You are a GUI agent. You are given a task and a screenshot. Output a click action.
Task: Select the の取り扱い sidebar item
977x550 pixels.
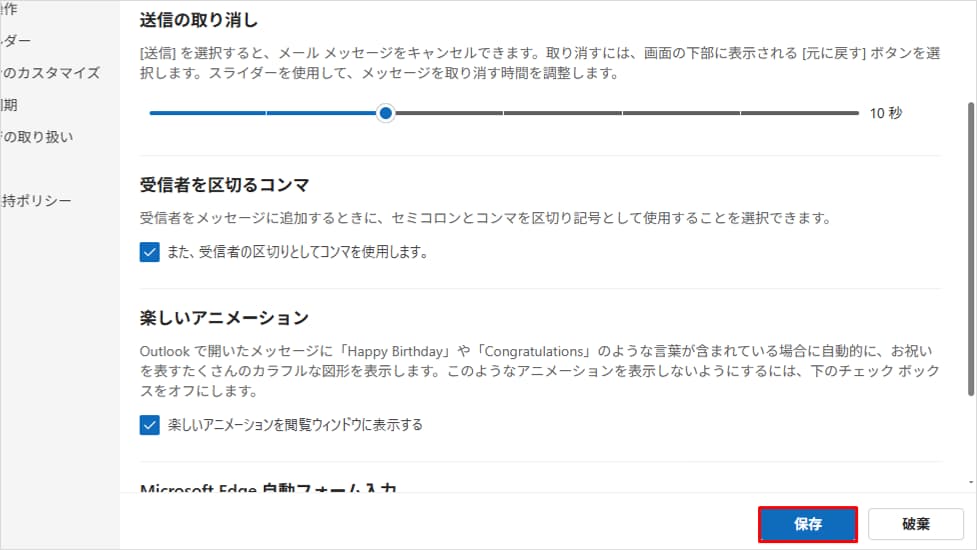click(36, 137)
